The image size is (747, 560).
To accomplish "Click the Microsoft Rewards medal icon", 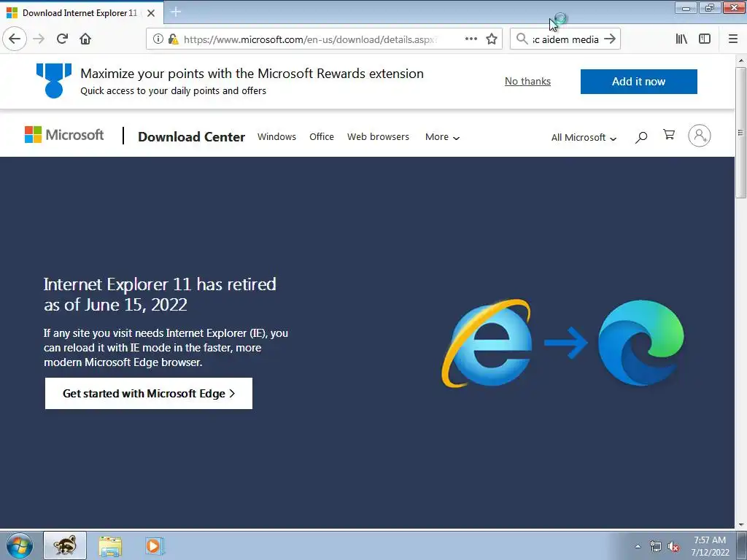I will tap(54, 81).
